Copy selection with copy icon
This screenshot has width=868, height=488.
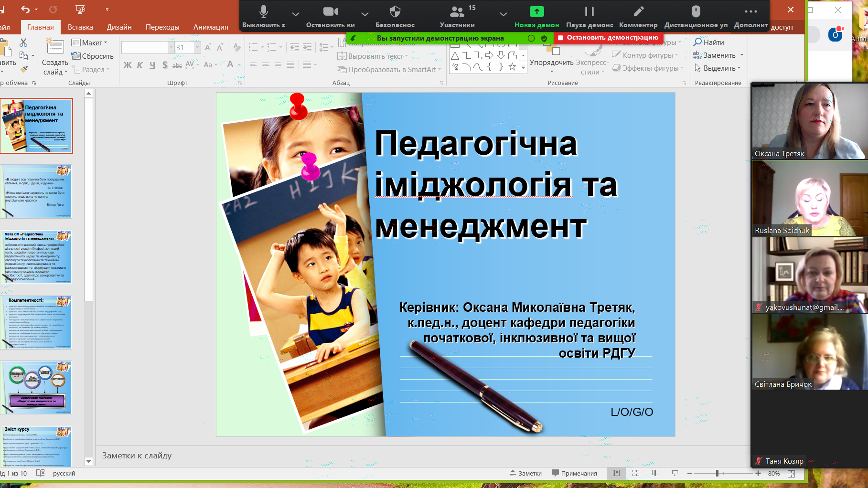[23, 56]
